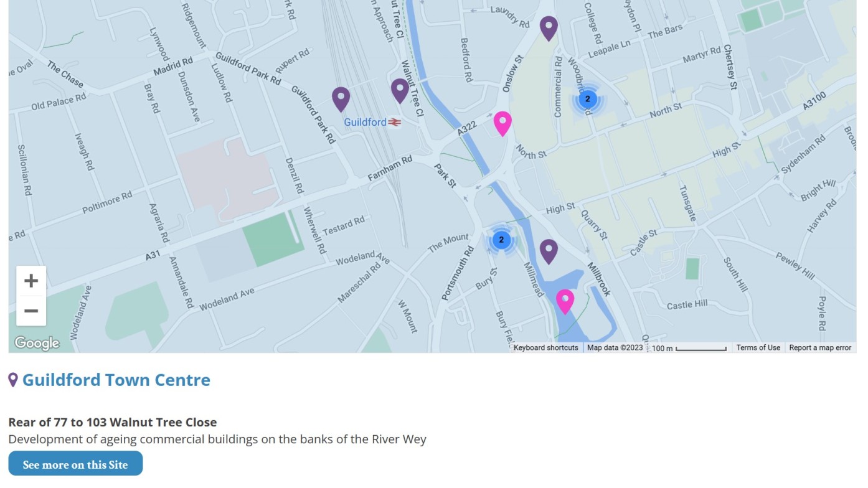Screen dimensions: 868x488
Task: Click See more on this Site button
Action: [75, 464]
